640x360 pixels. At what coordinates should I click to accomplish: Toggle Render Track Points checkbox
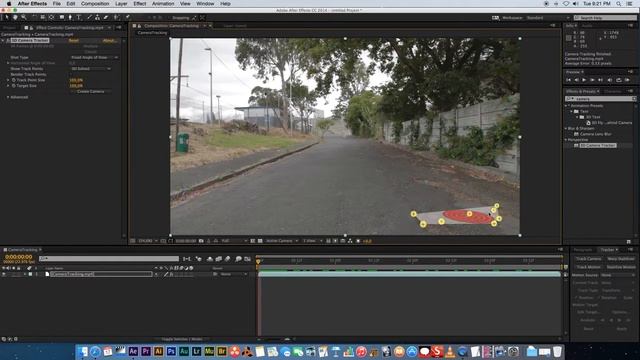[70, 75]
